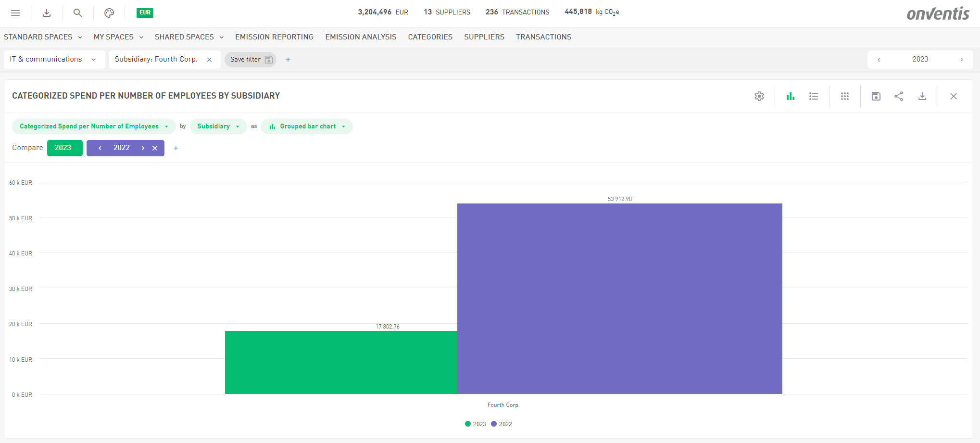Open the Grouped bar chart dropdown
The height and width of the screenshot is (443, 980).
point(307,127)
